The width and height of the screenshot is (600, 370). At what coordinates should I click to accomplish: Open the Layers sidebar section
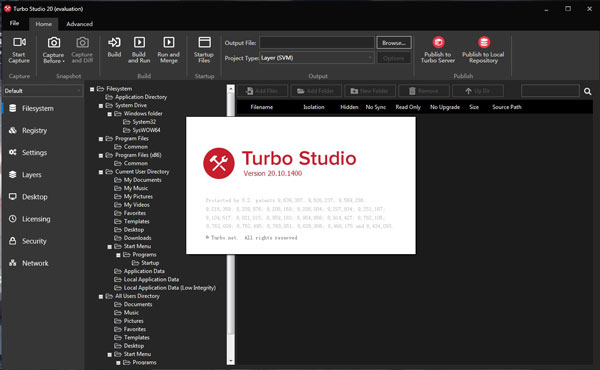pyautogui.click(x=42, y=174)
